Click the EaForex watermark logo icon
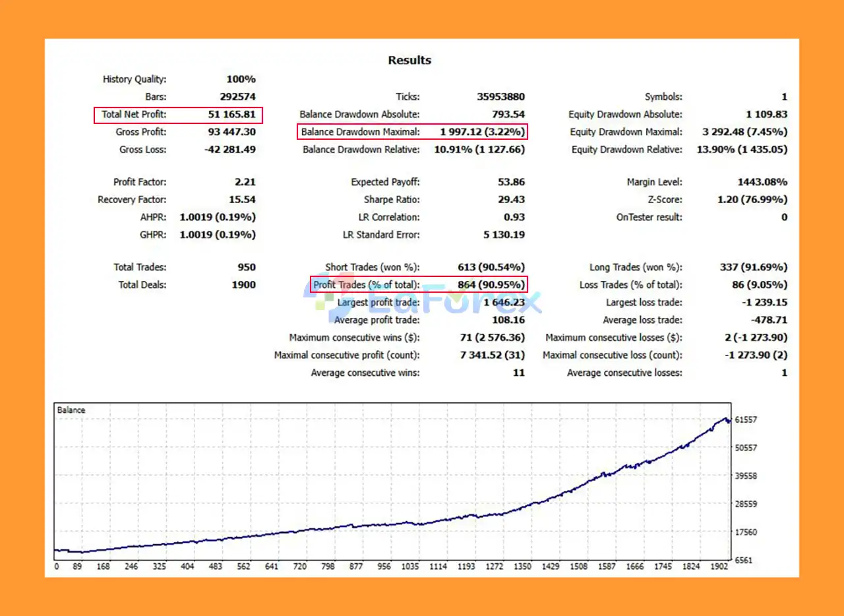 321,301
